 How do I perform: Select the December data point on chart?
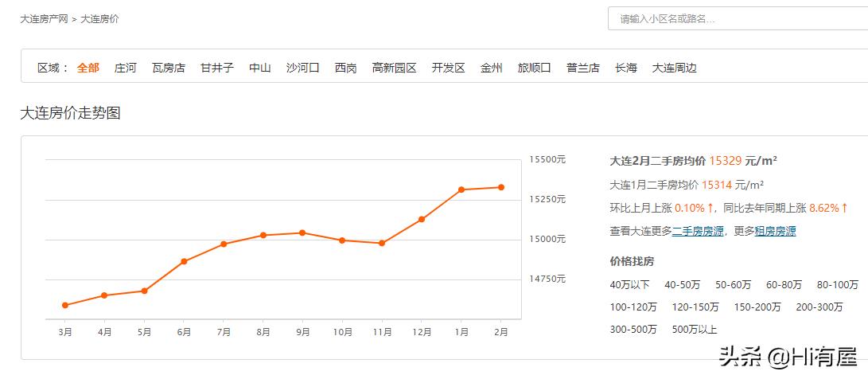pyautogui.click(x=422, y=219)
